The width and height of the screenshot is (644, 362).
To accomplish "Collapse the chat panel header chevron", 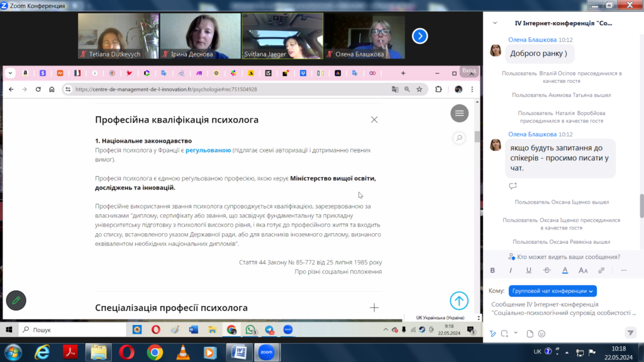I will click(x=495, y=23).
